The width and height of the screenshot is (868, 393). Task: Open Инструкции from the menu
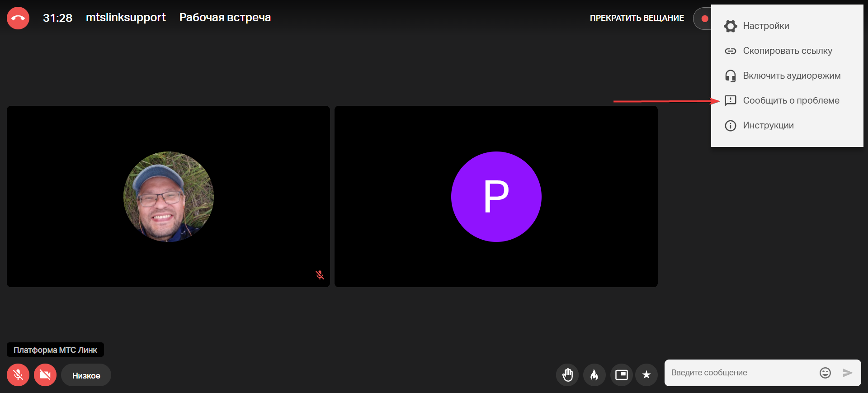coord(768,125)
